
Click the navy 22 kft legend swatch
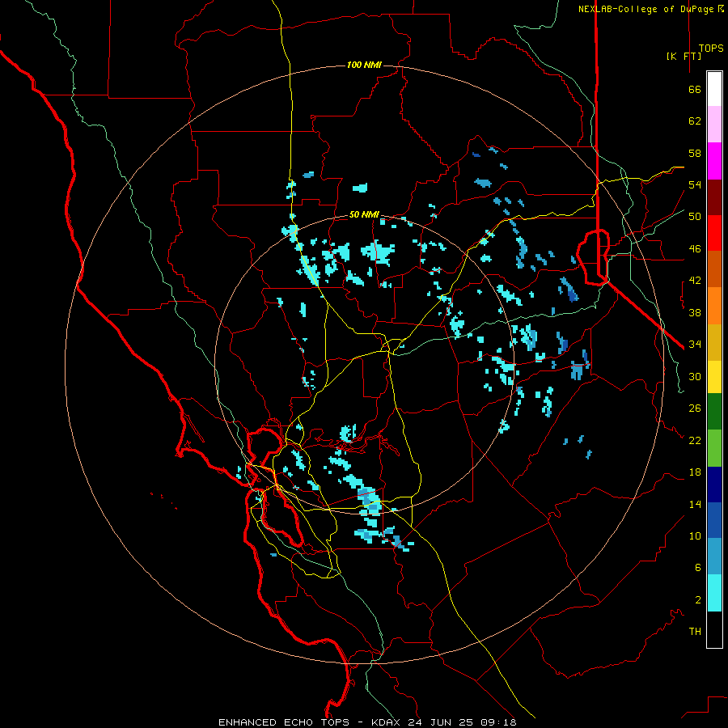pyautogui.click(x=714, y=485)
